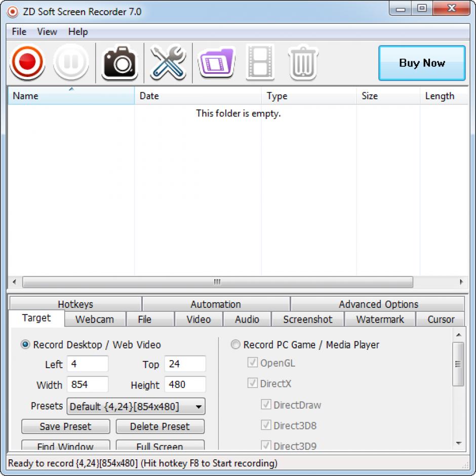Open the View menu
The image size is (476, 476).
[47, 31]
